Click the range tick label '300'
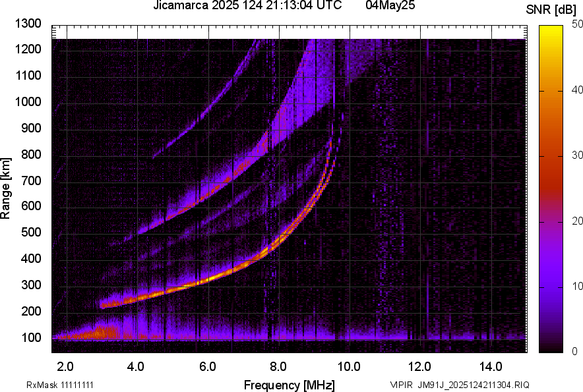This screenshot has height=392, width=583. pyautogui.click(x=31, y=285)
